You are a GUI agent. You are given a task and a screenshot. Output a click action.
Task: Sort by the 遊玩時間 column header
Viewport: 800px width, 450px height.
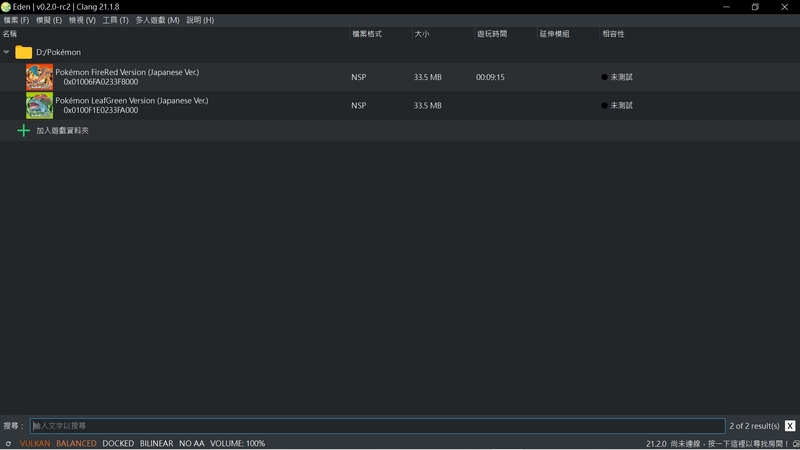tap(492, 34)
